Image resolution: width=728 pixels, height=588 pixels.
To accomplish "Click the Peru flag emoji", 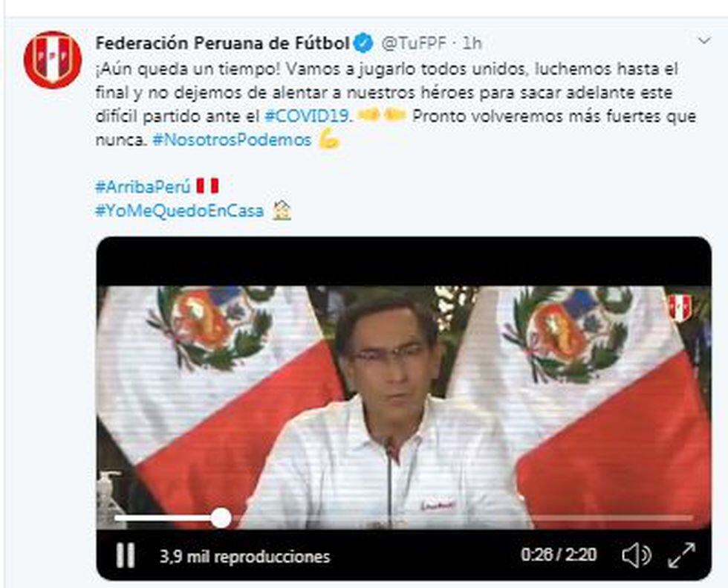I will point(207,186).
